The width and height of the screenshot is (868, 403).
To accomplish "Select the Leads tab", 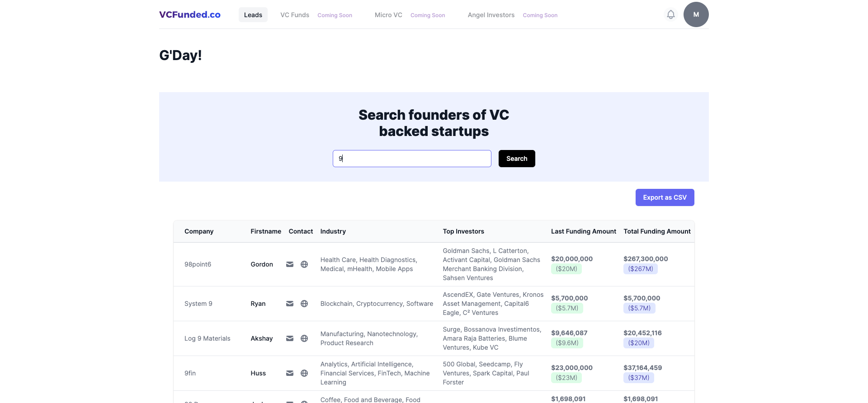I will 253,15.
